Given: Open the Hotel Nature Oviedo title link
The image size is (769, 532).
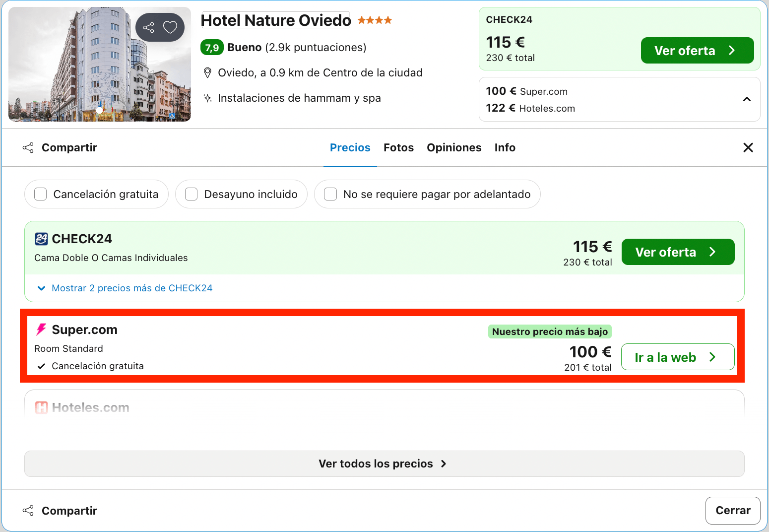Looking at the screenshot, I should (276, 20).
